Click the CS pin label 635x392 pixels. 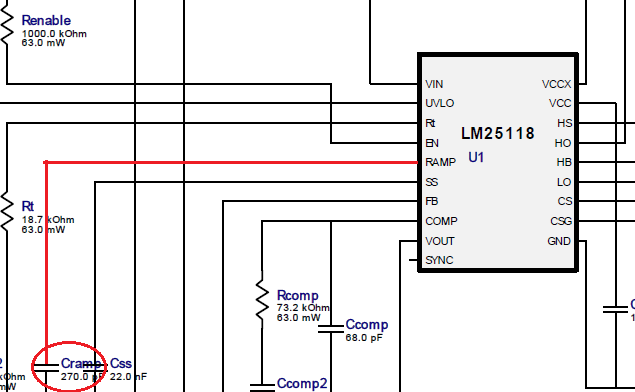point(565,201)
